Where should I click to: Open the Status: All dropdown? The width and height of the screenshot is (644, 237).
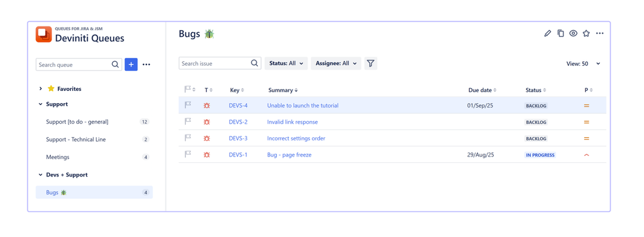[286, 64]
